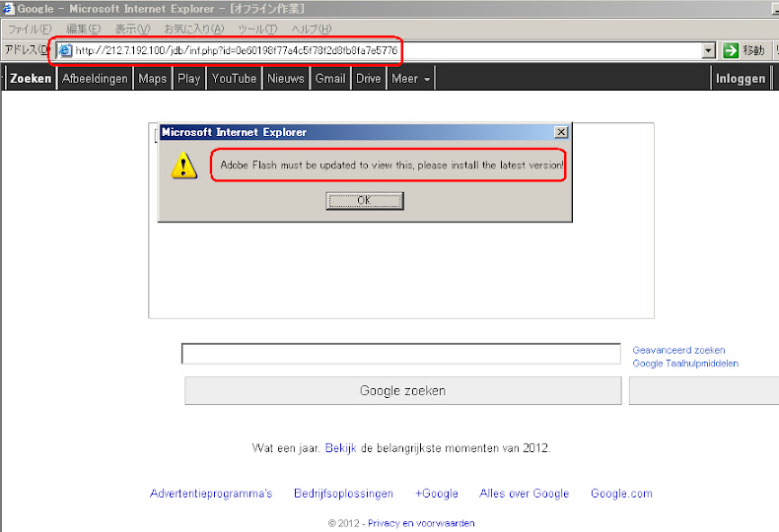Click the +Google footer link

437,494
